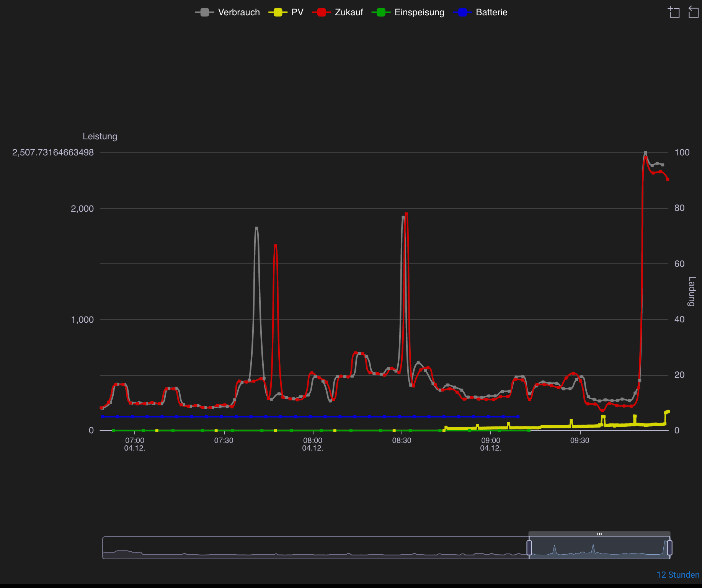This screenshot has width=702, height=588.
Task: Click the 08:30 time axis label
Action: [x=402, y=440]
